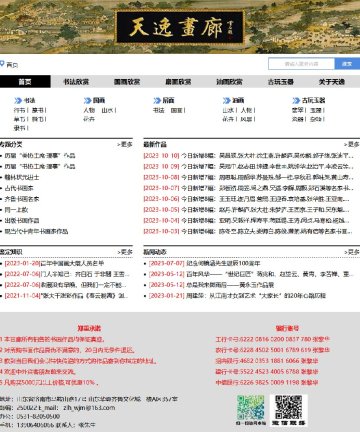Select 风景 under the 油画 category

click(246, 119)
